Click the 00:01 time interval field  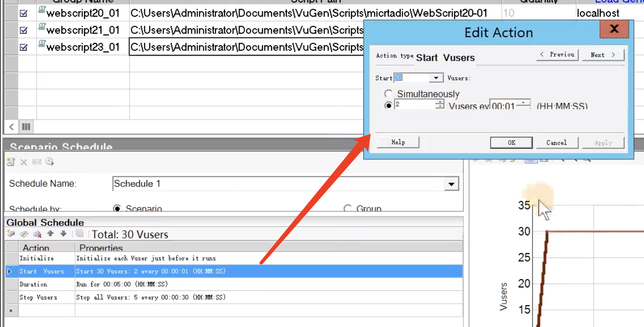(x=504, y=106)
